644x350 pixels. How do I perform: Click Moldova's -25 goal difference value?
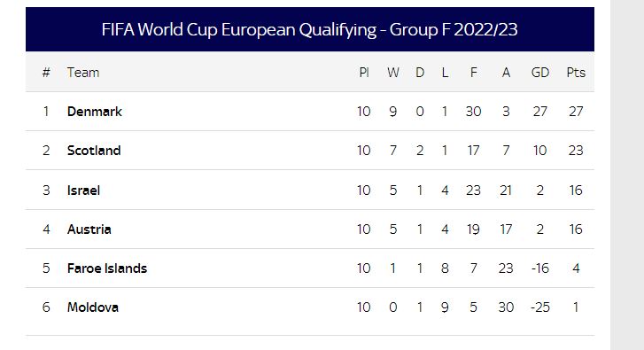tap(540, 307)
